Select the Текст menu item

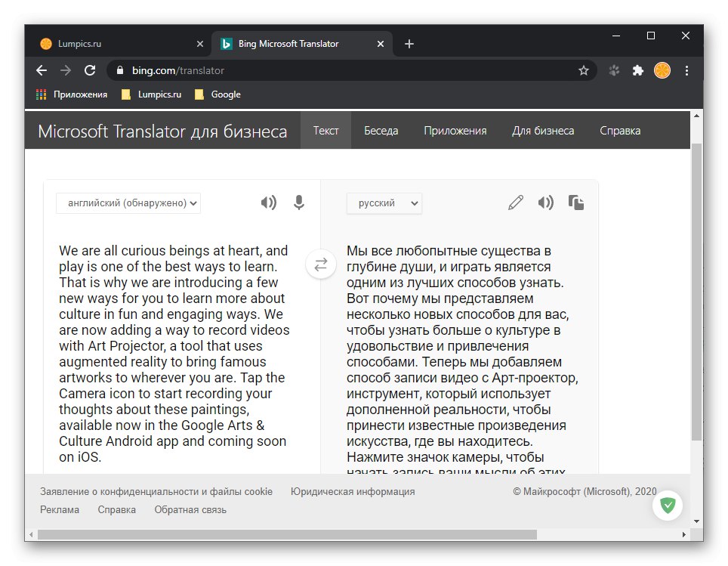pos(326,131)
